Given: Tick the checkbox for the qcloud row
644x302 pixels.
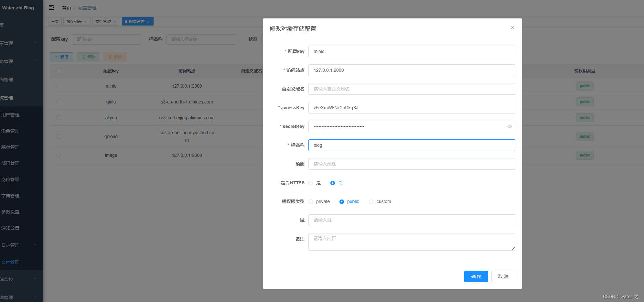Looking at the screenshot, I should pos(59,136).
